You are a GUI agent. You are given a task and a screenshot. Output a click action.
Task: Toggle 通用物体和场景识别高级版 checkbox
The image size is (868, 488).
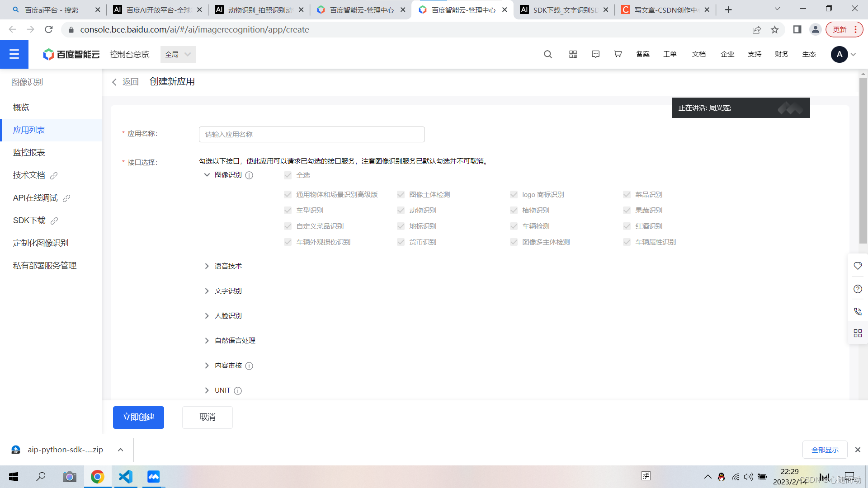point(288,195)
